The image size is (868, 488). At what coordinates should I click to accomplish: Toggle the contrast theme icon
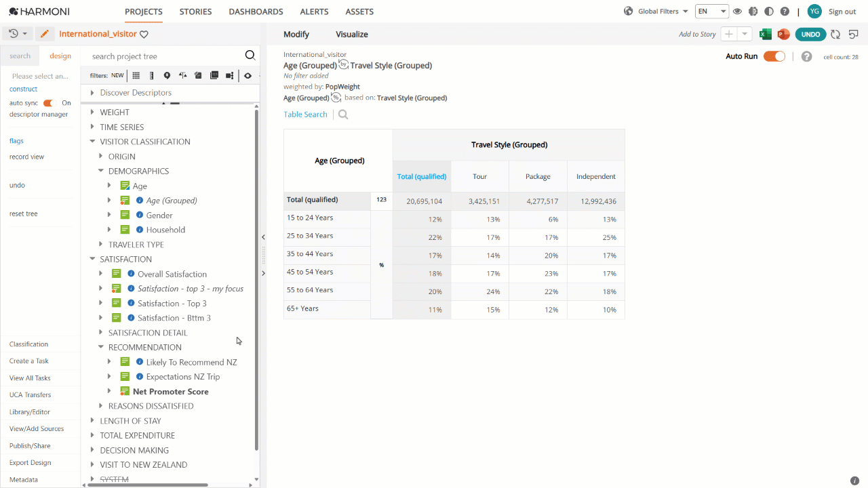768,12
